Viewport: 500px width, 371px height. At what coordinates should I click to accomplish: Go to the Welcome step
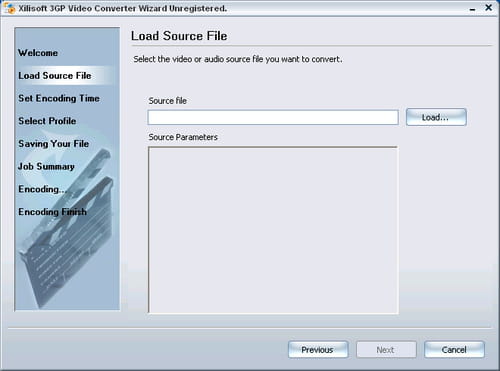[38, 53]
